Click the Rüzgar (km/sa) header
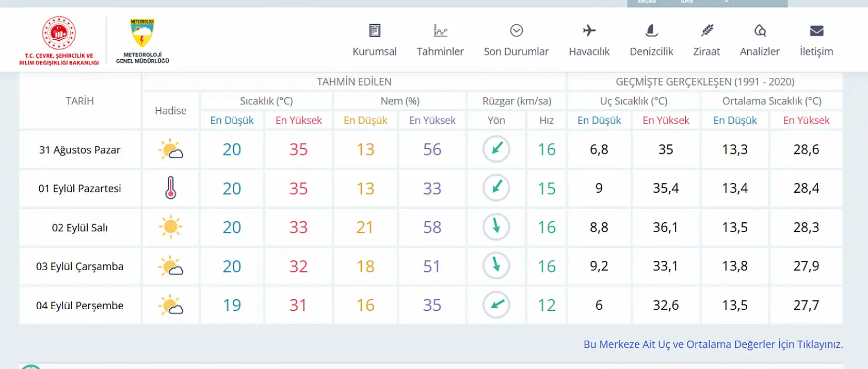The width and height of the screenshot is (868, 369). coord(517,101)
